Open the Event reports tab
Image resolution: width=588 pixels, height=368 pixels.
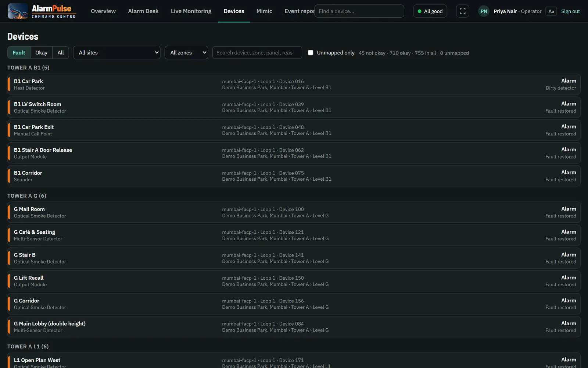(x=299, y=11)
